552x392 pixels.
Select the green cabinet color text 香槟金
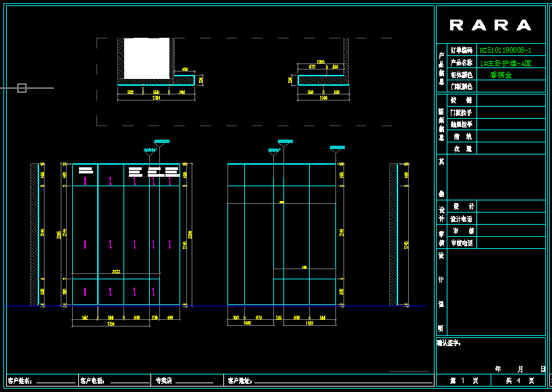click(x=501, y=75)
